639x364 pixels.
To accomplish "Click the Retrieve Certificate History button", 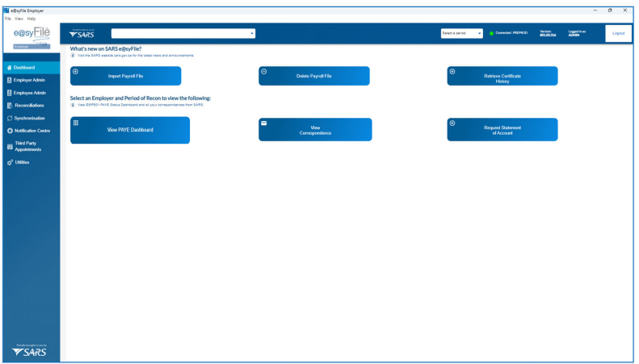I will click(502, 76).
